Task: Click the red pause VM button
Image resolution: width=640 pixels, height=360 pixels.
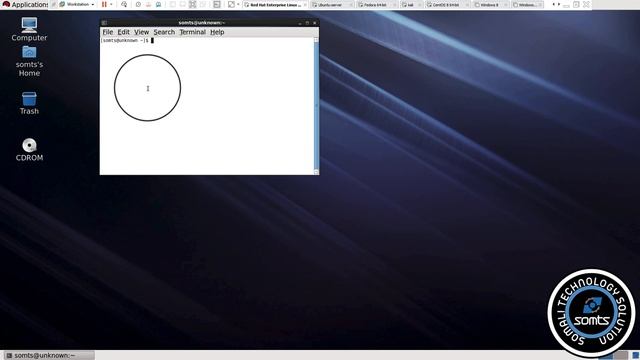Action: [x=104, y=4]
